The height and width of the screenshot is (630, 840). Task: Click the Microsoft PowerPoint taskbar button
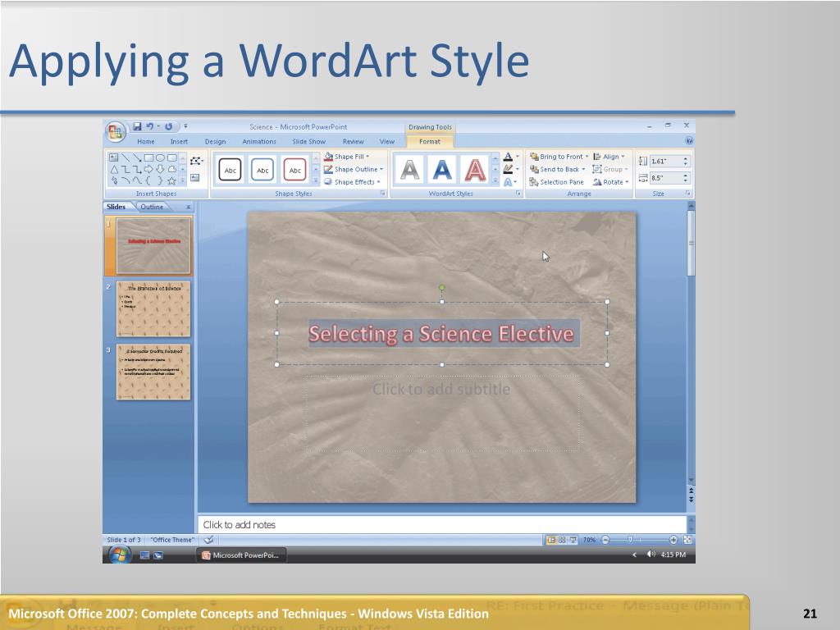coord(241,555)
